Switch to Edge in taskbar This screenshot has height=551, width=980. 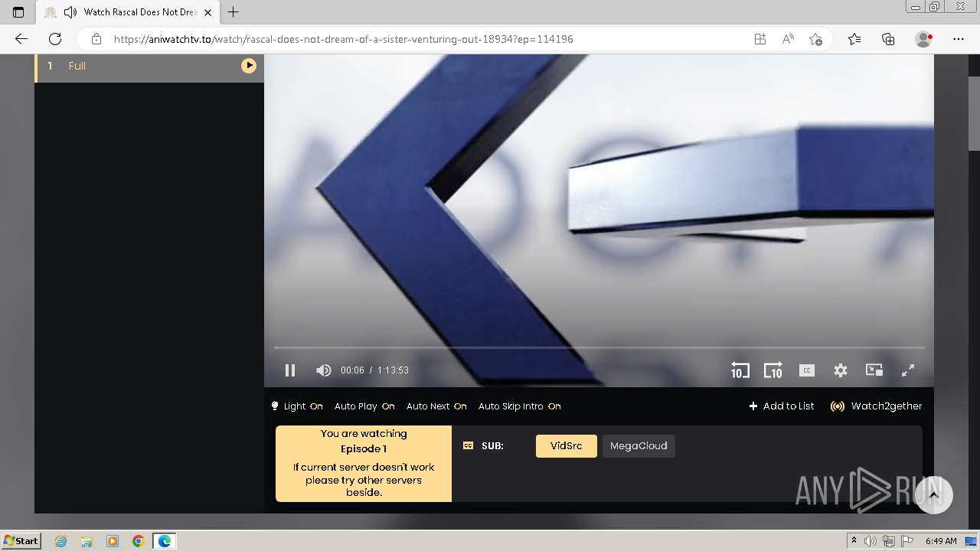(165, 541)
